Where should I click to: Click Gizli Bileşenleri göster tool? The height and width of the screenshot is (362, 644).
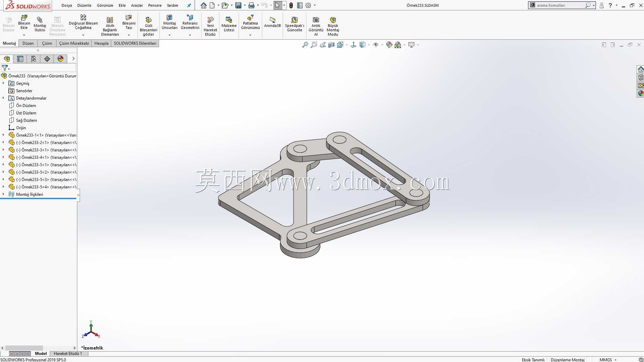[x=148, y=26]
